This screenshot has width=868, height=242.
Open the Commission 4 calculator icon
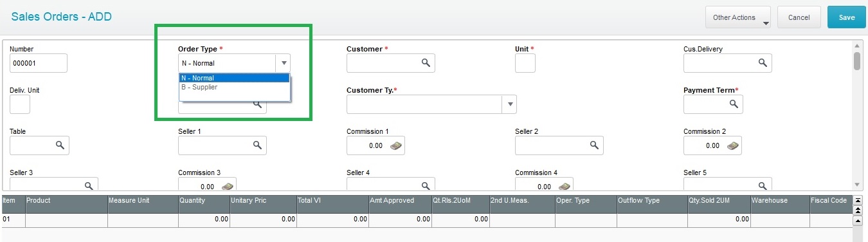click(x=565, y=186)
